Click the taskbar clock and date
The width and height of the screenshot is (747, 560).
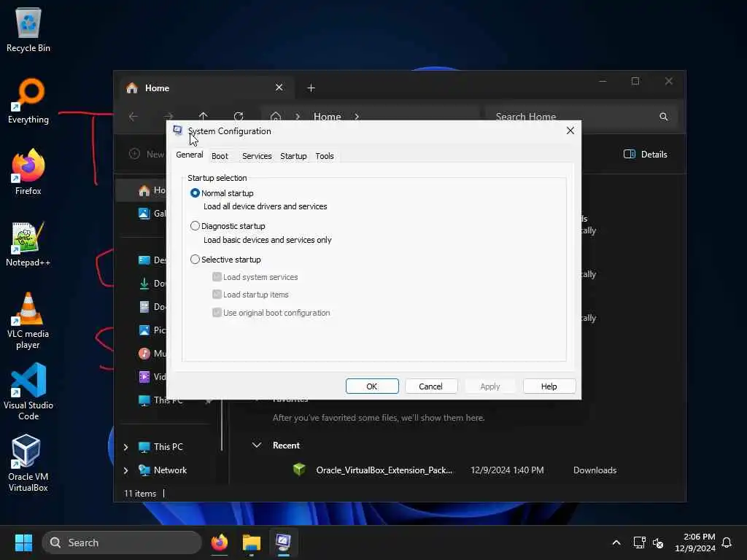point(695,542)
